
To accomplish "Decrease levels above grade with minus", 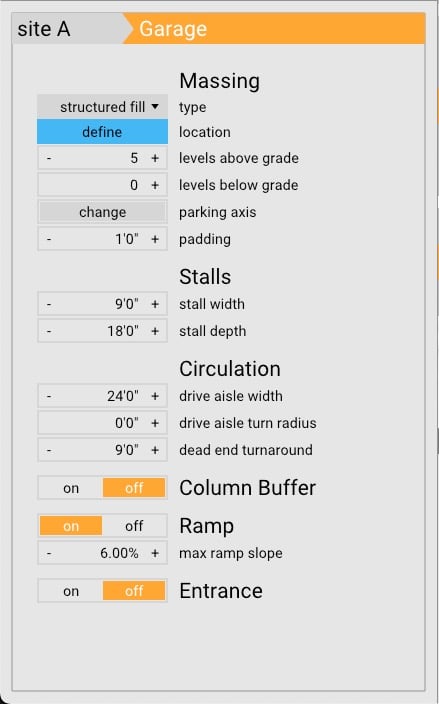I will 49,158.
